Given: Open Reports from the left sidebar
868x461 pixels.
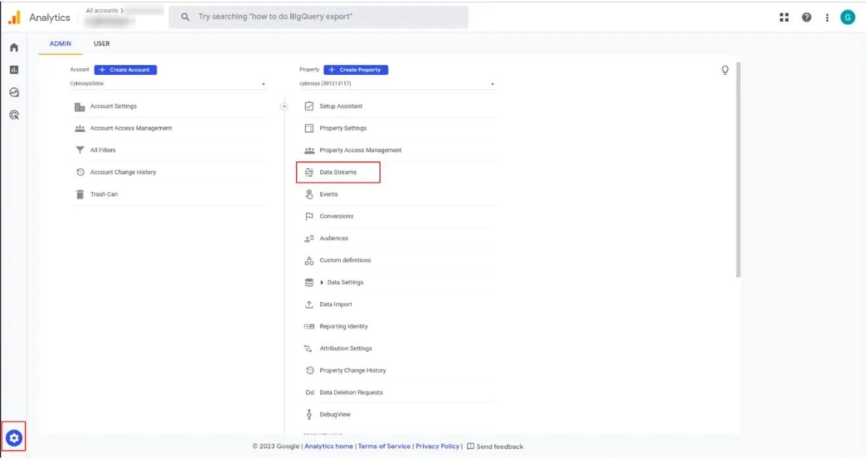Looking at the screenshot, I should (13, 68).
